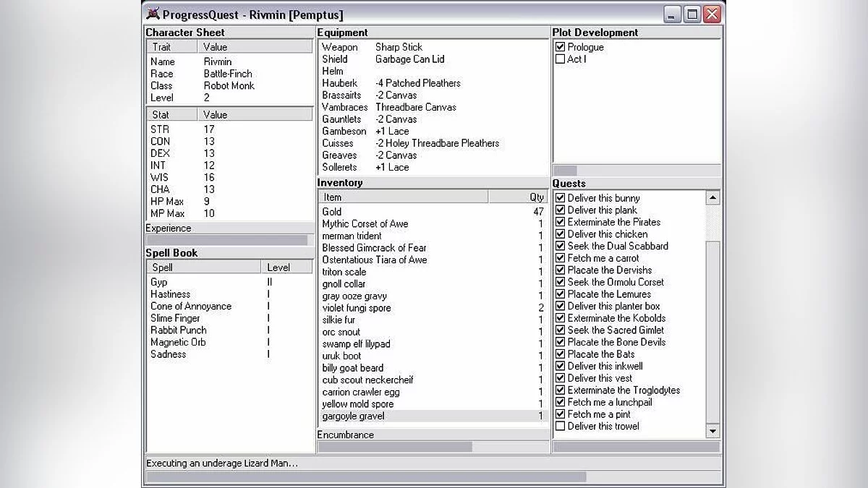
Task: Select the cub scout neckercheif item
Action: (x=433, y=380)
